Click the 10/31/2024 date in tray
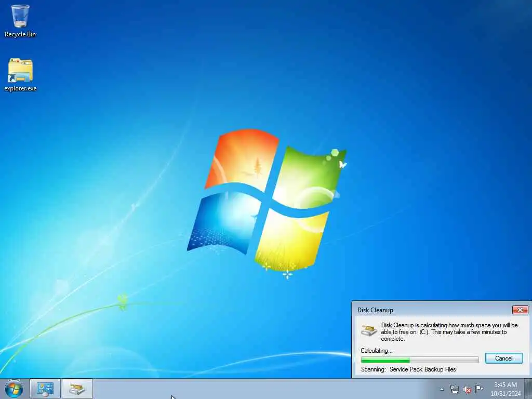The width and height of the screenshot is (532, 399). pos(506,394)
